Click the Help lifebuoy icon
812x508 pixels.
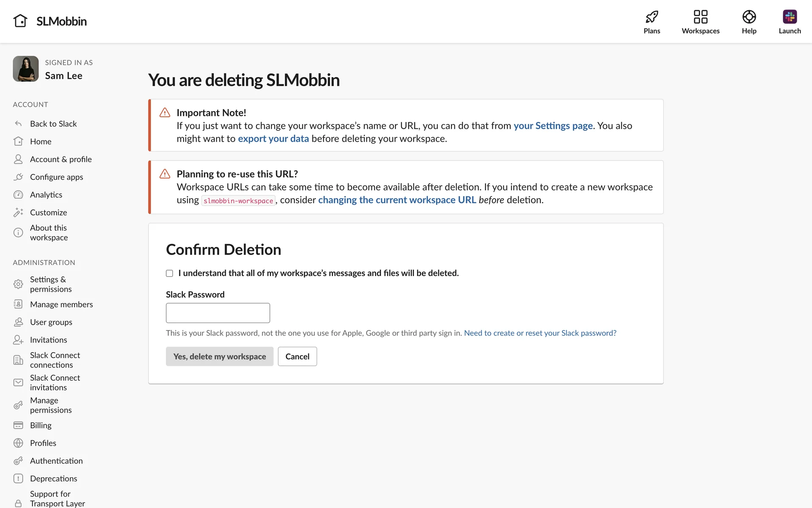coord(749,17)
